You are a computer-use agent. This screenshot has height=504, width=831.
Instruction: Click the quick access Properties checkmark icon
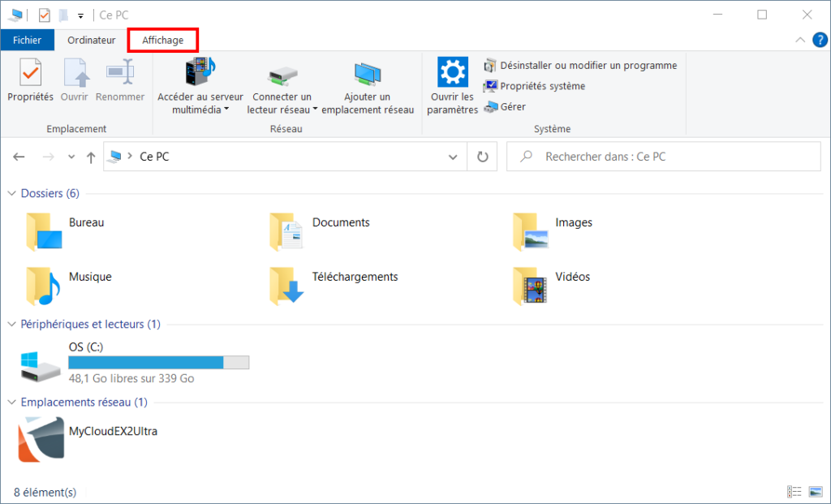click(45, 15)
